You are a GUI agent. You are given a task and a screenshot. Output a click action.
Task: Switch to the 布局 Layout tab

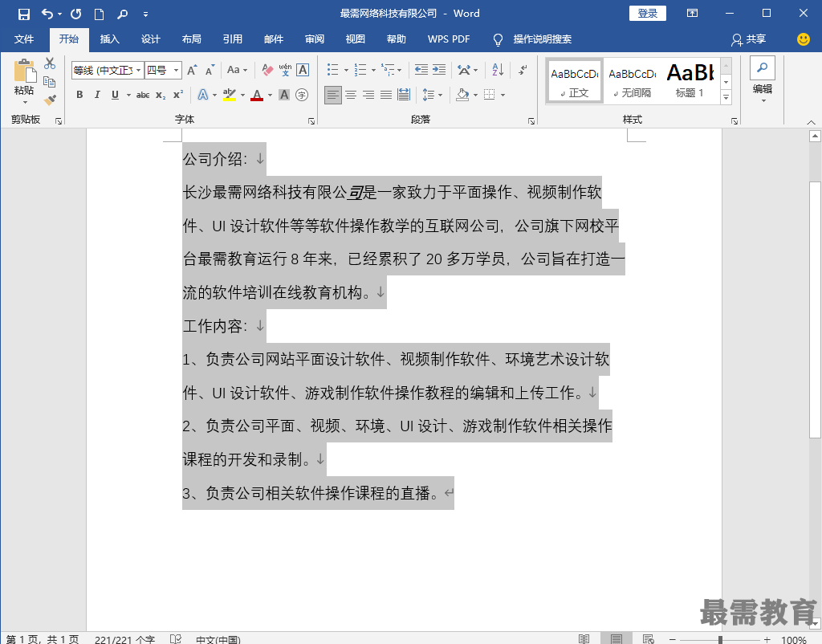191,39
